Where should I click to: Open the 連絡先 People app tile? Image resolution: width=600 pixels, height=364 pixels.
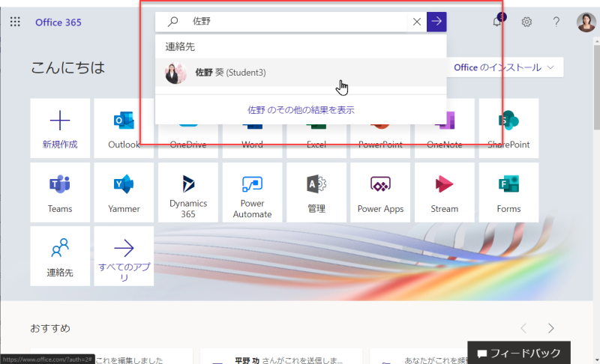click(x=60, y=256)
